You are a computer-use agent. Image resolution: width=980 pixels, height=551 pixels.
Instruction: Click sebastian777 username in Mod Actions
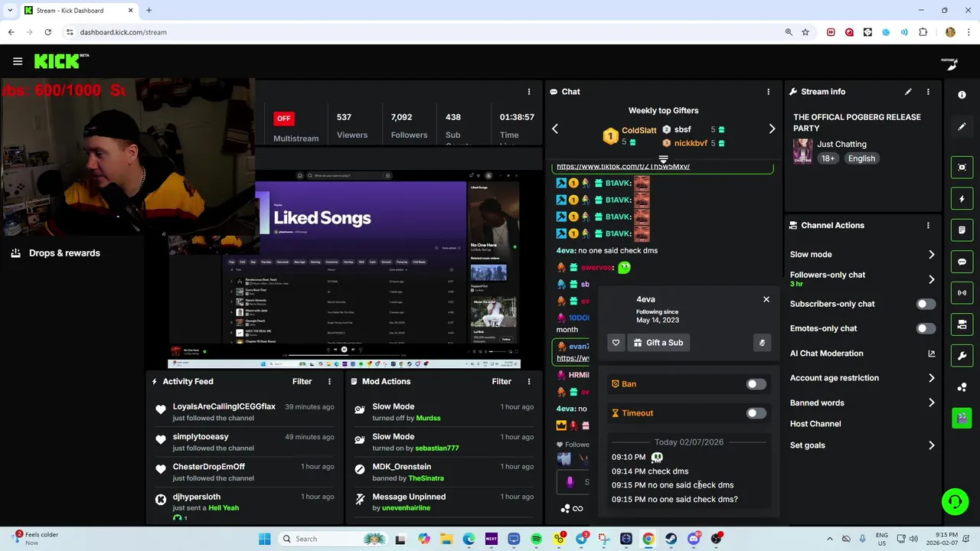click(437, 448)
